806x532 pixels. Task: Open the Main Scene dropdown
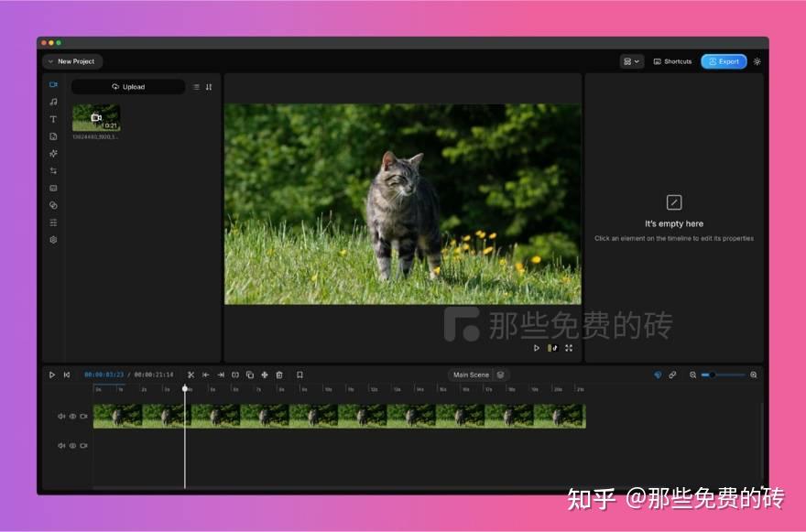click(x=470, y=375)
